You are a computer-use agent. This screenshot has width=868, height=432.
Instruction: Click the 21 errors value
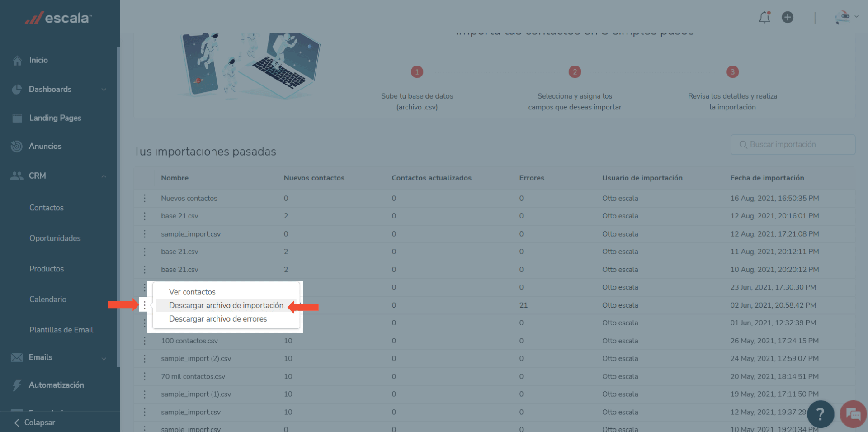coord(523,305)
